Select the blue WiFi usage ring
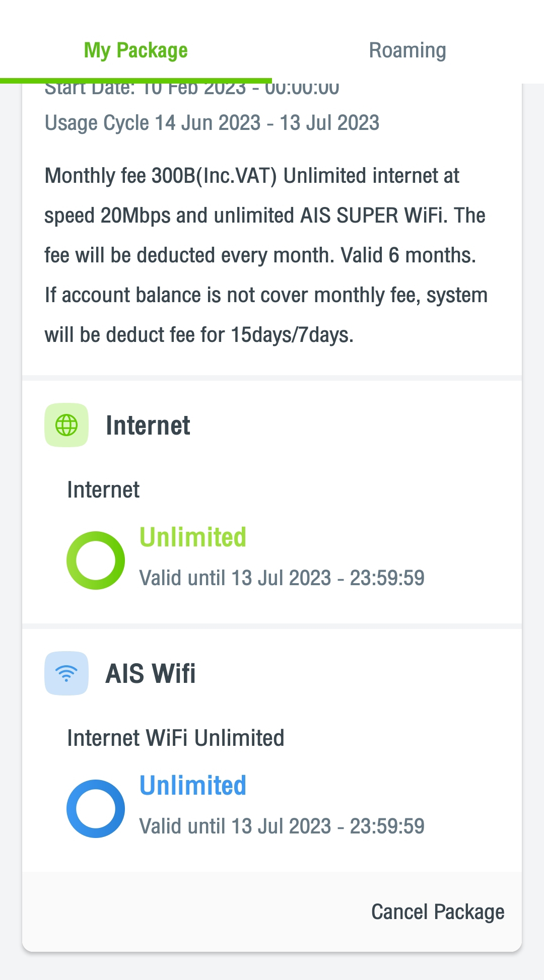This screenshot has height=980, width=544. point(96,808)
